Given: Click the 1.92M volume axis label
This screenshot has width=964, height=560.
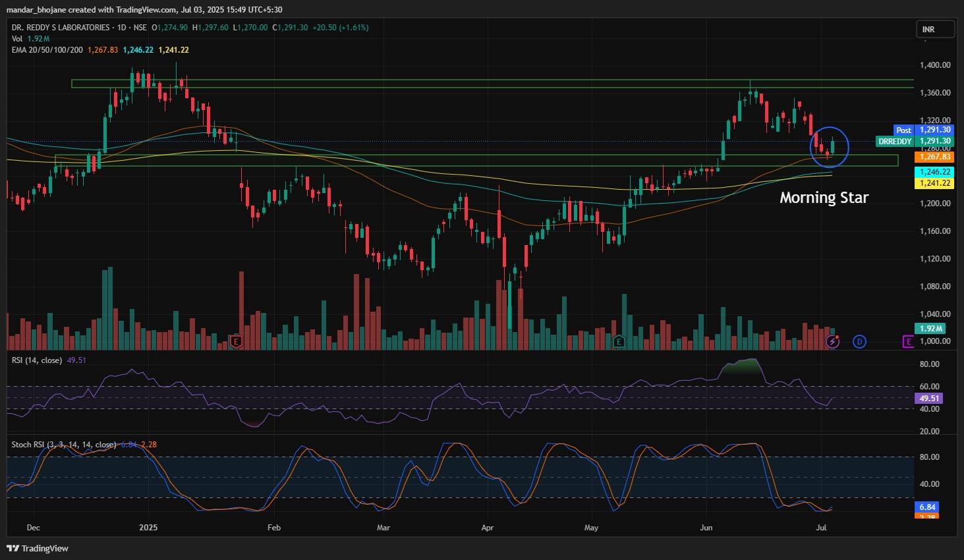Looking at the screenshot, I should (x=931, y=329).
